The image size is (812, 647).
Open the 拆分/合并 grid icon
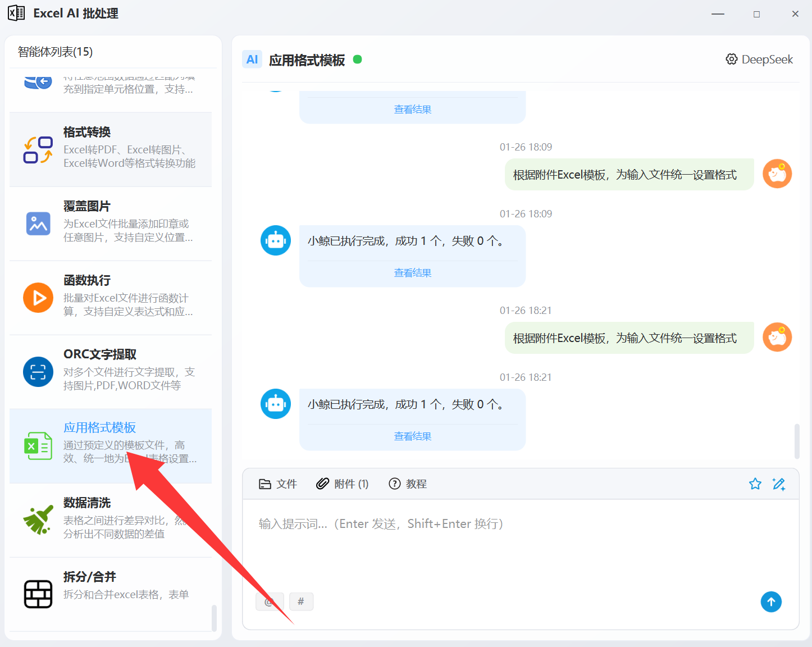click(x=38, y=594)
